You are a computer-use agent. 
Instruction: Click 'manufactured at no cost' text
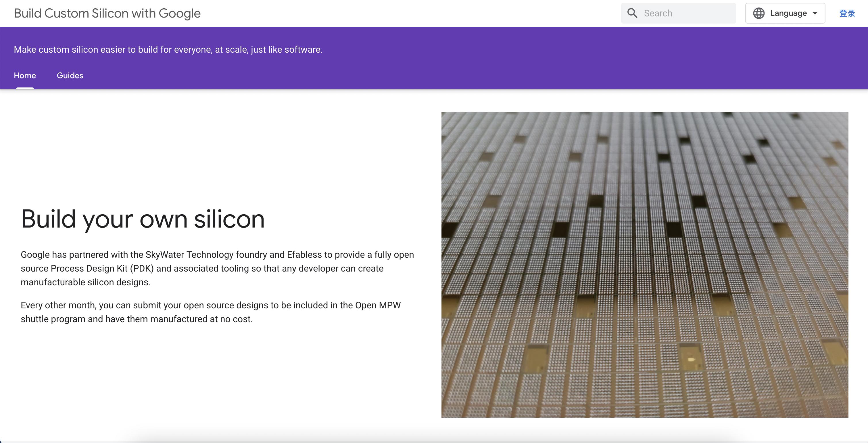coord(201,319)
